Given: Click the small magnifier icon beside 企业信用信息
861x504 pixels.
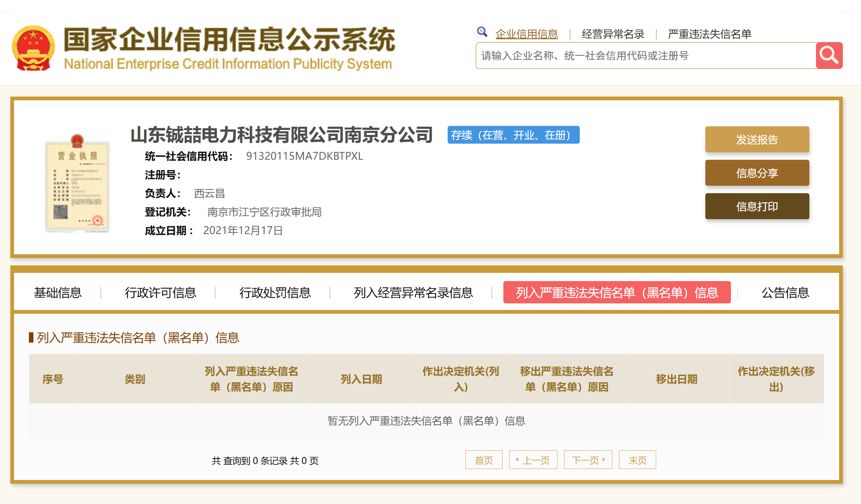Looking at the screenshot, I should tap(482, 32).
